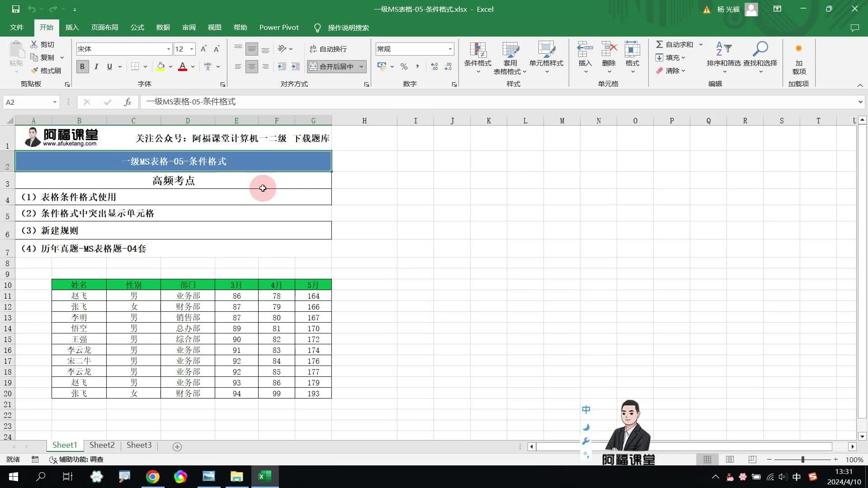Open the File (文件) tab
This screenshot has height=488, width=868.
pos(17,28)
